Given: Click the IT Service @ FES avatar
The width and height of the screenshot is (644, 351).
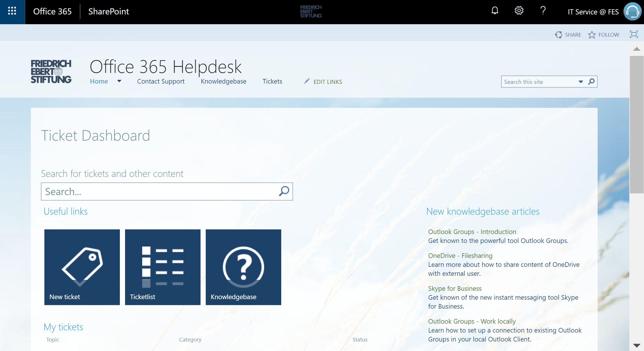Looking at the screenshot, I should click(x=633, y=12).
